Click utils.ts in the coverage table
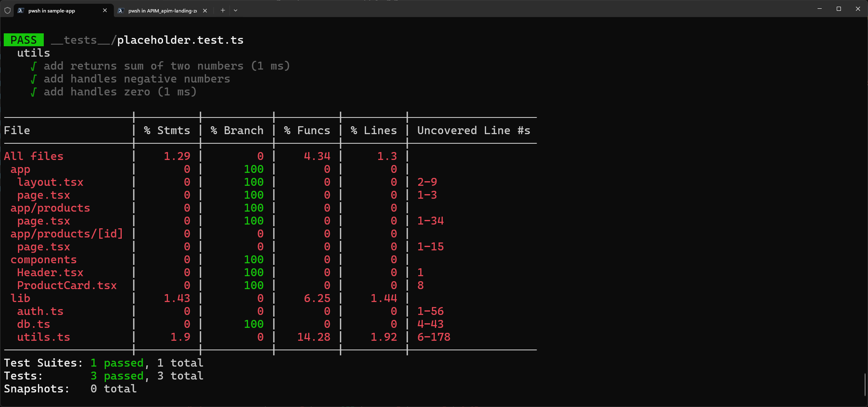The image size is (868, 407). tap(43, 337)
